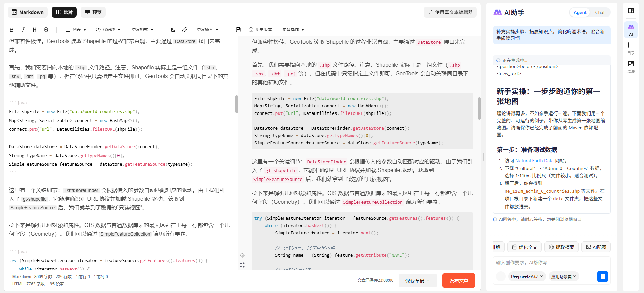Screen dimensions: 644x293
Task: Click the preview pane vertical scrollbar
Action: [x=479, y=108]
